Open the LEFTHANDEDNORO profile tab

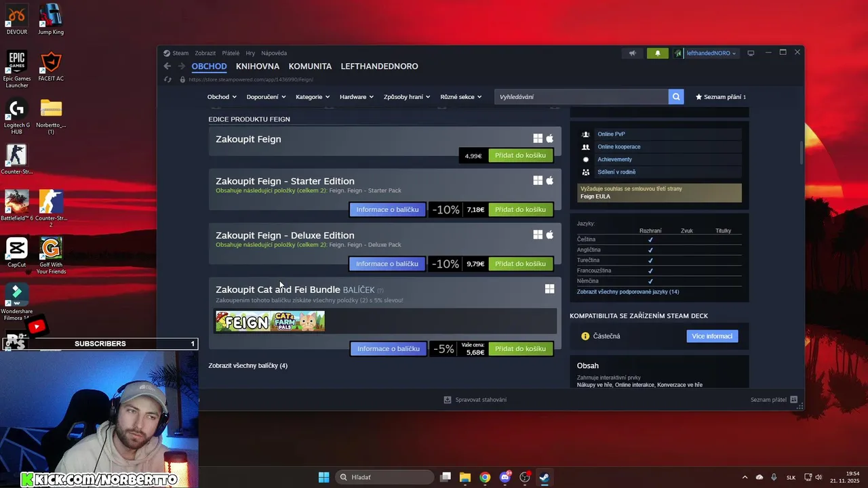point(379,66)
